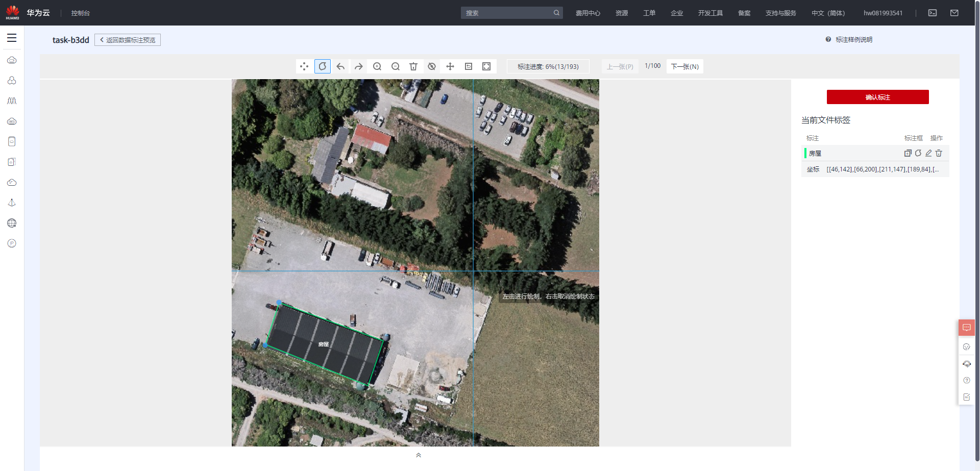Click the reset image view icon

(469, 66)
